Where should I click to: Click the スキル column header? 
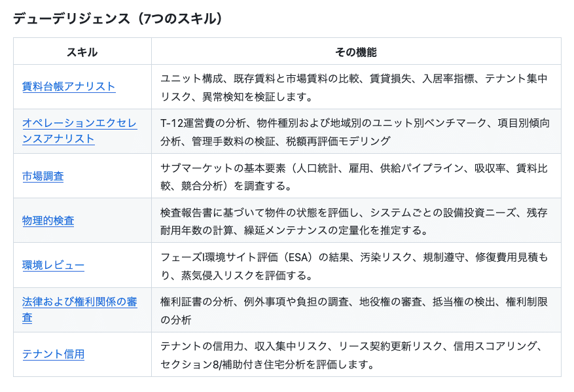pos(82,52)
